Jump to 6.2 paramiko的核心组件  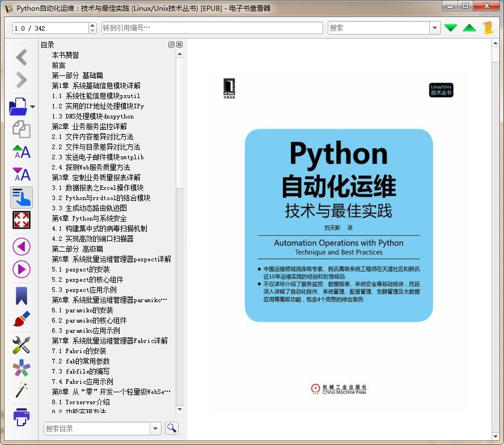click(90, 320)
